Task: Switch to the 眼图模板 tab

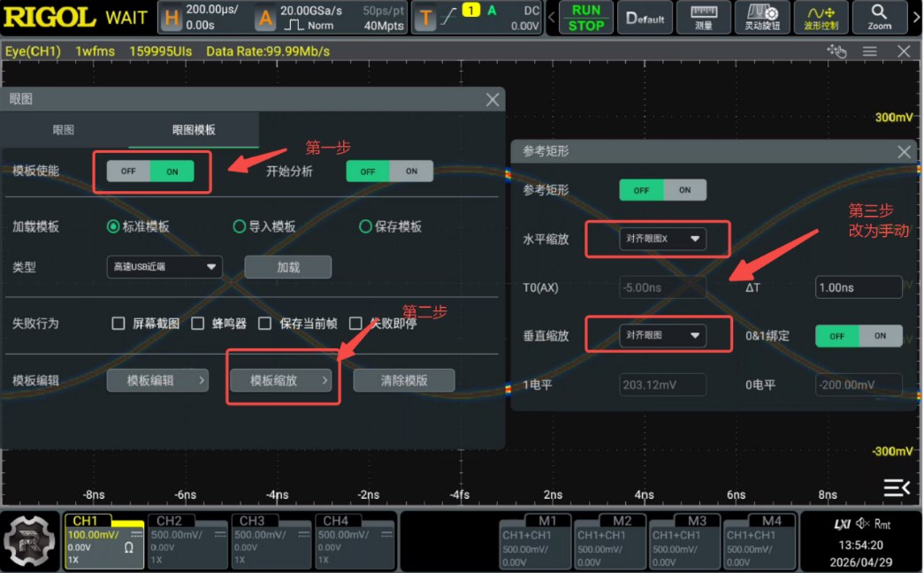Action: (x=194, y=130)
